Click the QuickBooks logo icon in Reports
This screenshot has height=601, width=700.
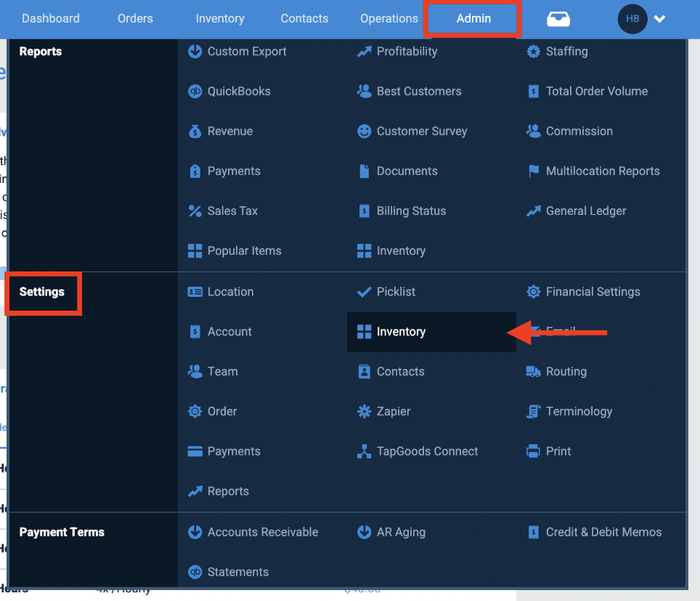[195, 91]
